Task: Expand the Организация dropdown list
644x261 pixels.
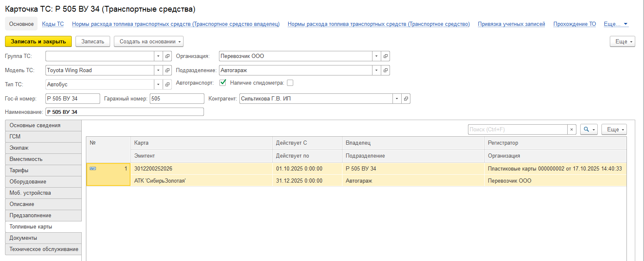Action: [x=377, y=56]
